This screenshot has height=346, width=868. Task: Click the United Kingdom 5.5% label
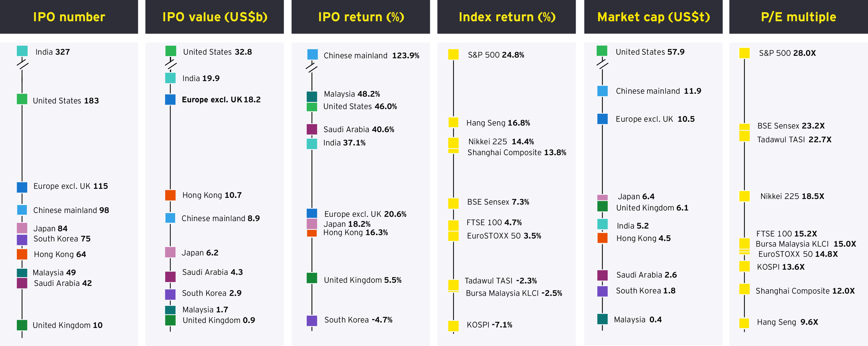(363, 280)
